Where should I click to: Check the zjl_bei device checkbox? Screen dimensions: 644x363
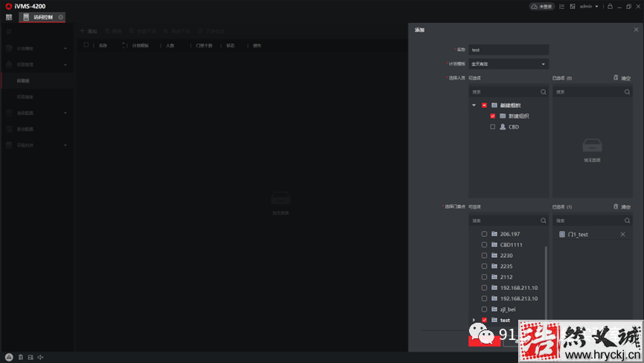point(484,309)
